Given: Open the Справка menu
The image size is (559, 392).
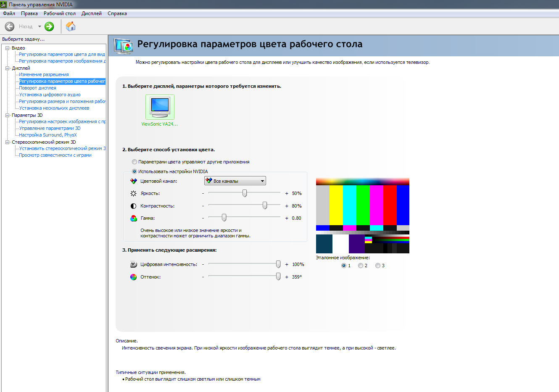Looking at the screenshot, I should pyautogui.click(x=117, y=13).
